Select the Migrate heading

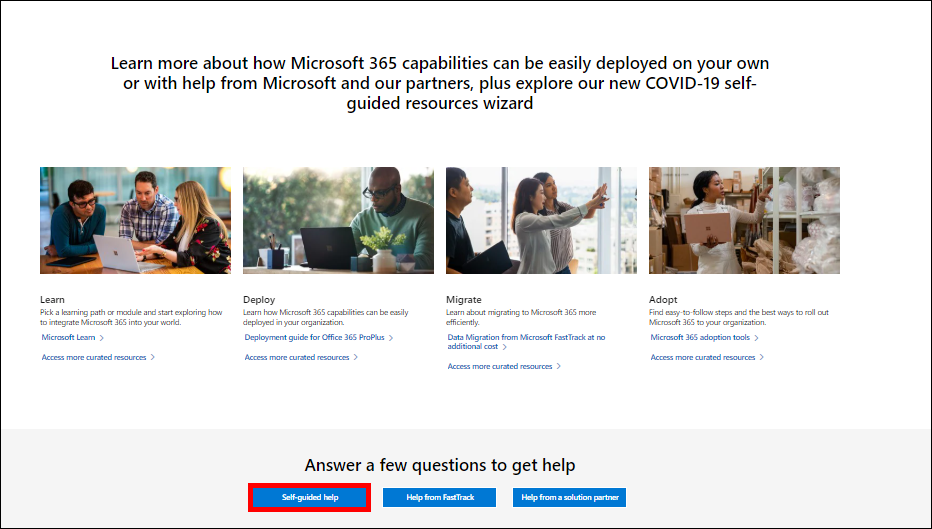(464, 300)
